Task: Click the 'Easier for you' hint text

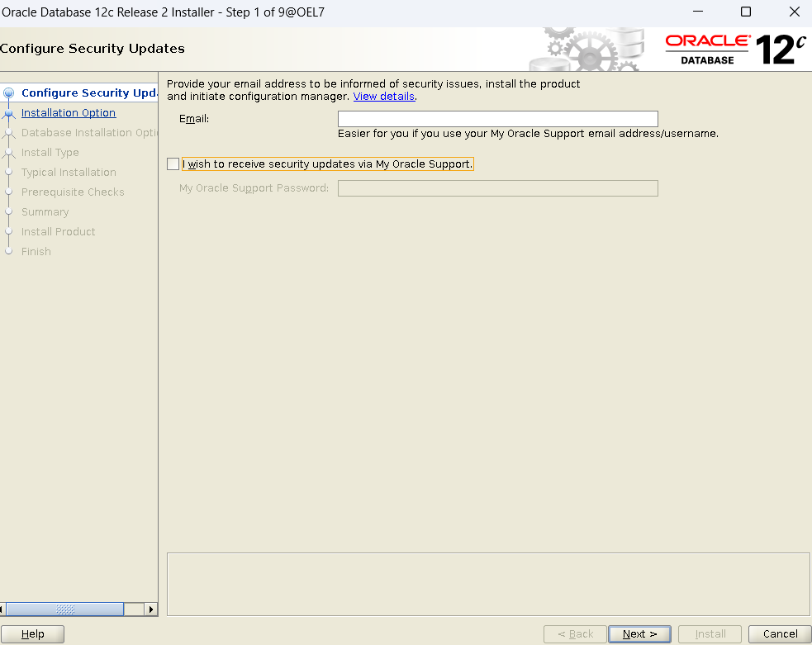Action: pyautogui.click(x=528, y=134)
